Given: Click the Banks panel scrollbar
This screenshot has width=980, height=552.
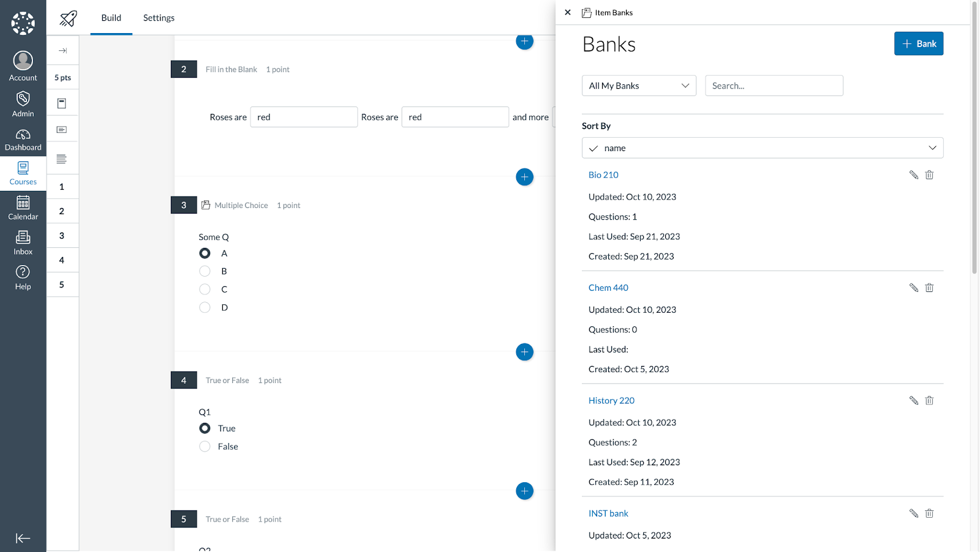Looking at the screenshot, I should tap(974, 138).
